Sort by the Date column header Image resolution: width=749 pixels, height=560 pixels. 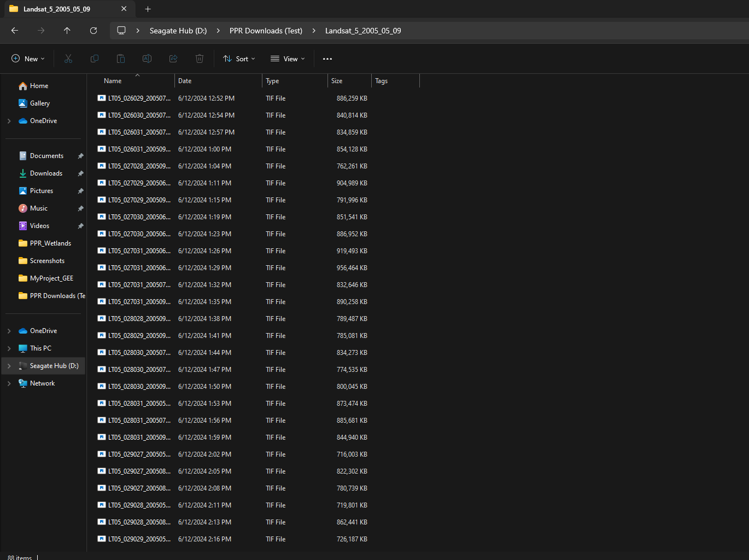tap(219, 81)
